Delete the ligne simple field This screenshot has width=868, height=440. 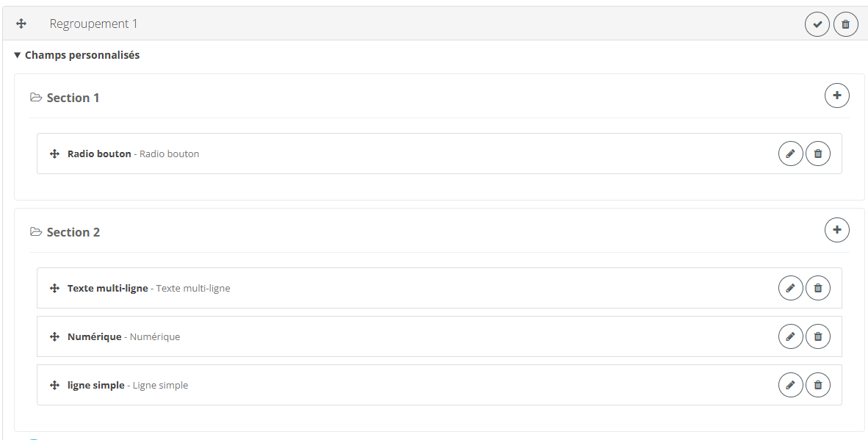(818, 385)
